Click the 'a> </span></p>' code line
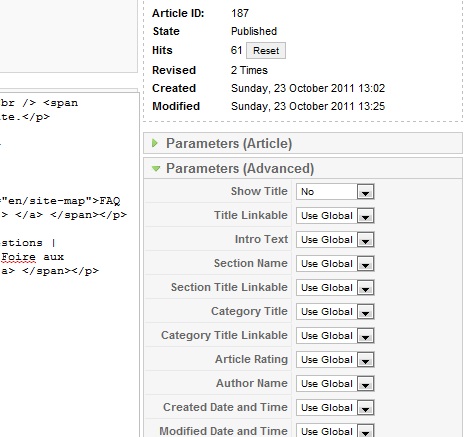 [x=50, y=271]
